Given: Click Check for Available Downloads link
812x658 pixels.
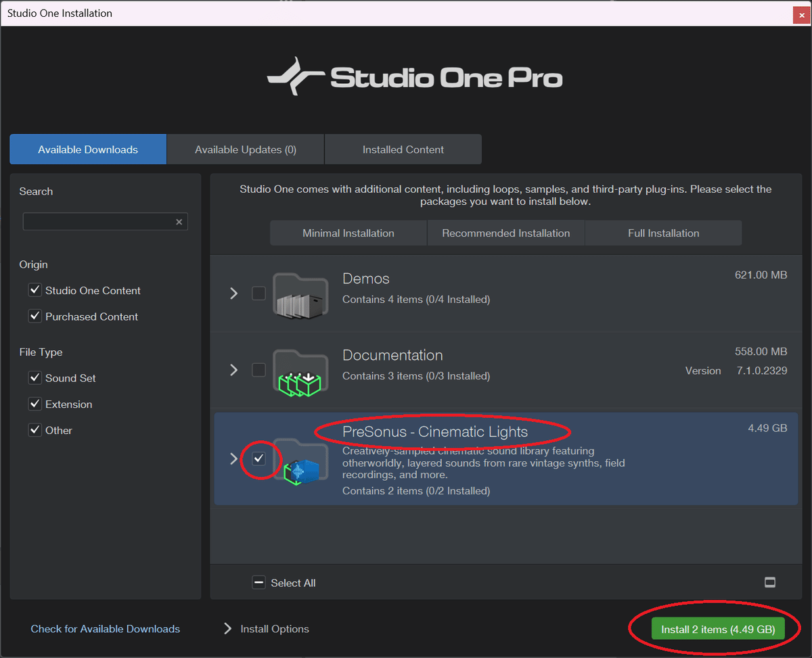Looking at the screenshot, I should 106,629.
